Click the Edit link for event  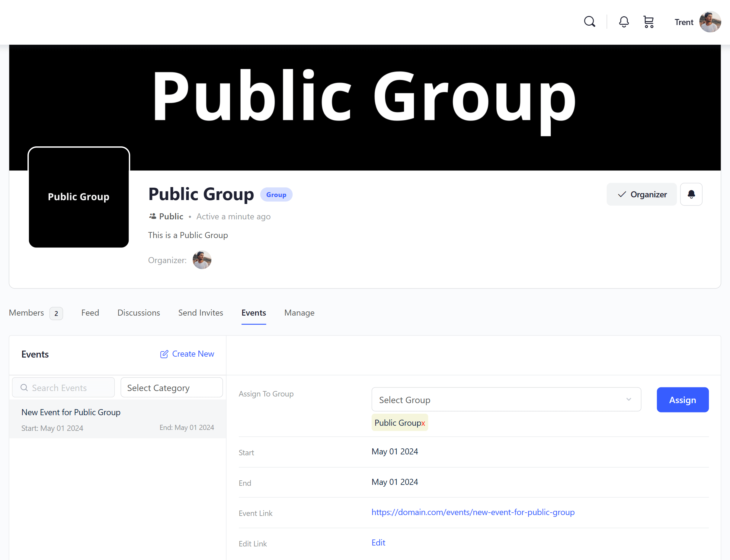378,543
